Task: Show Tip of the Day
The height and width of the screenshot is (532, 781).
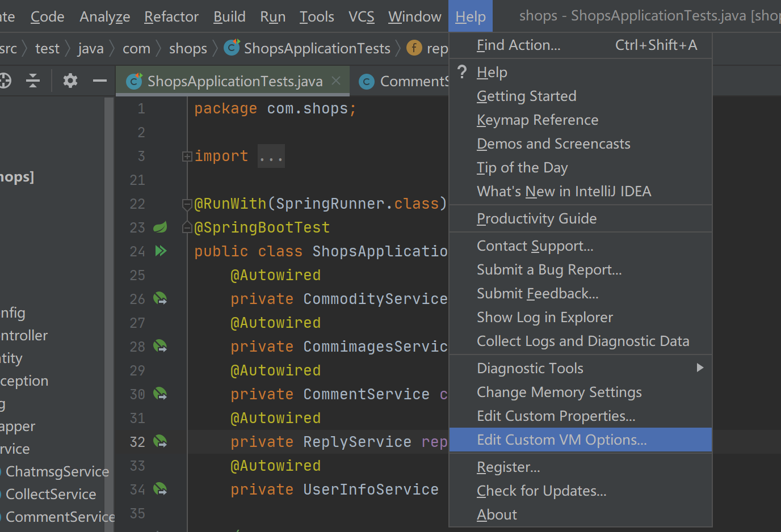Action: pos(581,167)
